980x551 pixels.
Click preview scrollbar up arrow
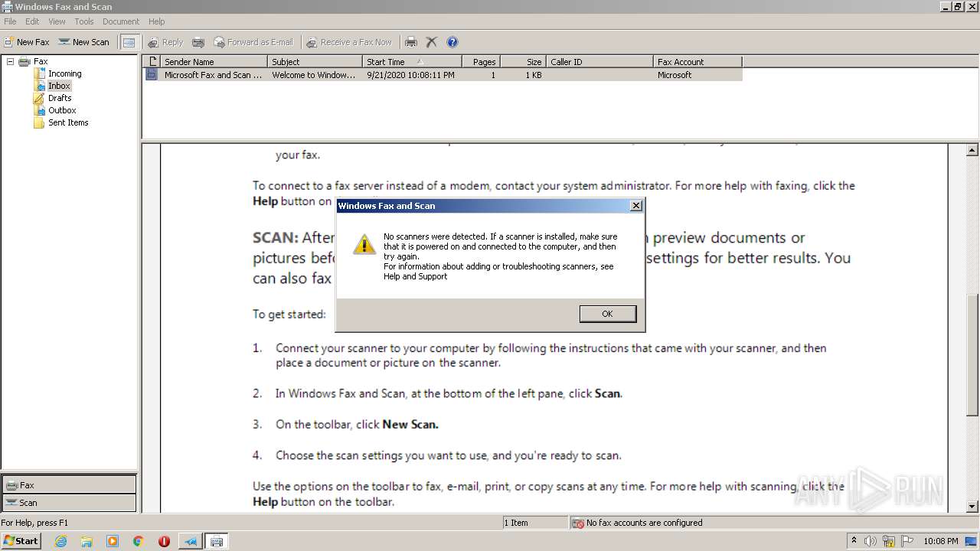coord(972,150)
